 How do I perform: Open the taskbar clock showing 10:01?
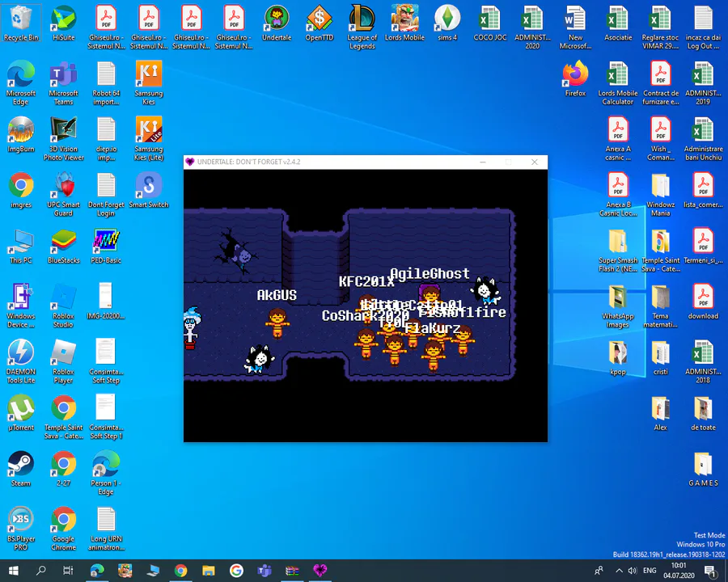click(x=679, y=571)
